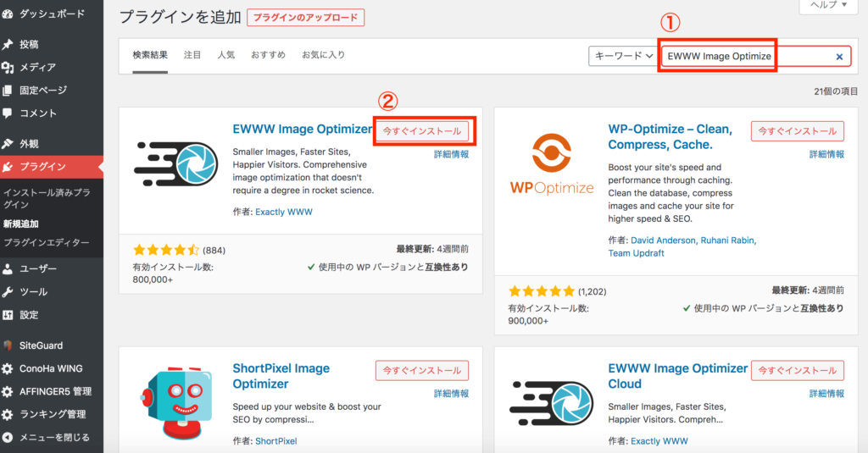Open the Exactly WWW author link
The height and width of the screenshot is (453, 868).
[283, 212]
